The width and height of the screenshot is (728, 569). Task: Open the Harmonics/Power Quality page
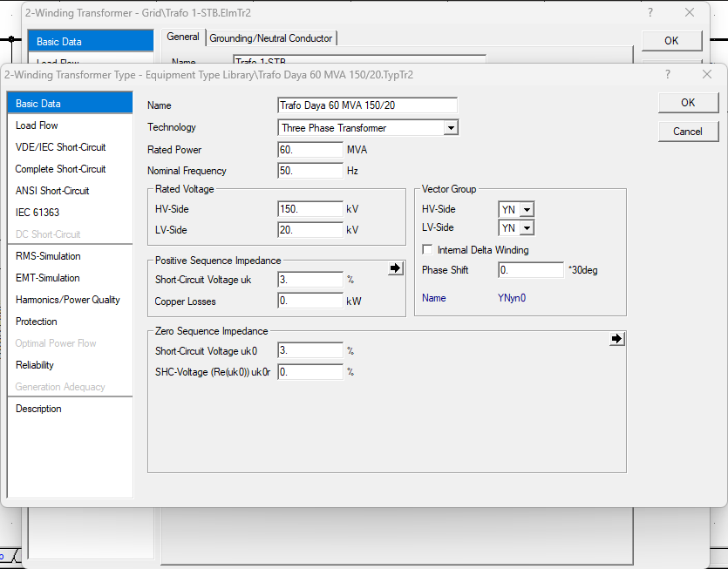tap(68, 300)
